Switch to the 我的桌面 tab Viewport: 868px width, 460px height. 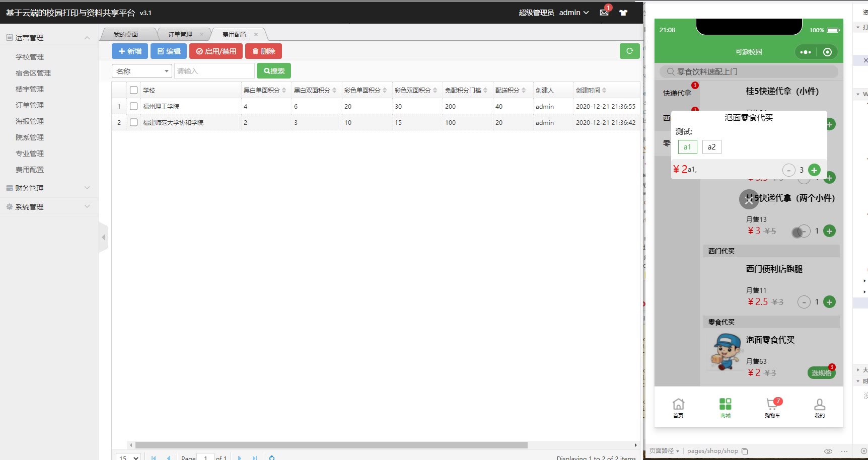126,34
